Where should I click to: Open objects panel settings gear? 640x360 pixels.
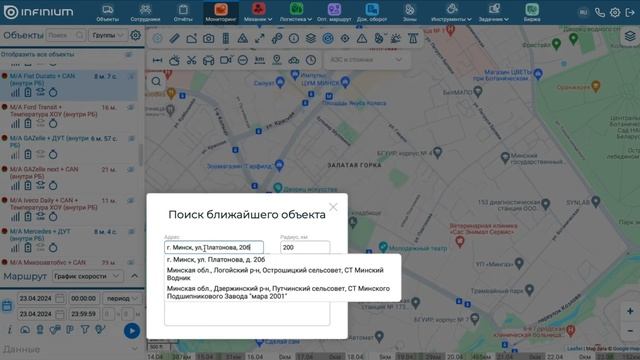pyautogui.click(x=135, y=35)
